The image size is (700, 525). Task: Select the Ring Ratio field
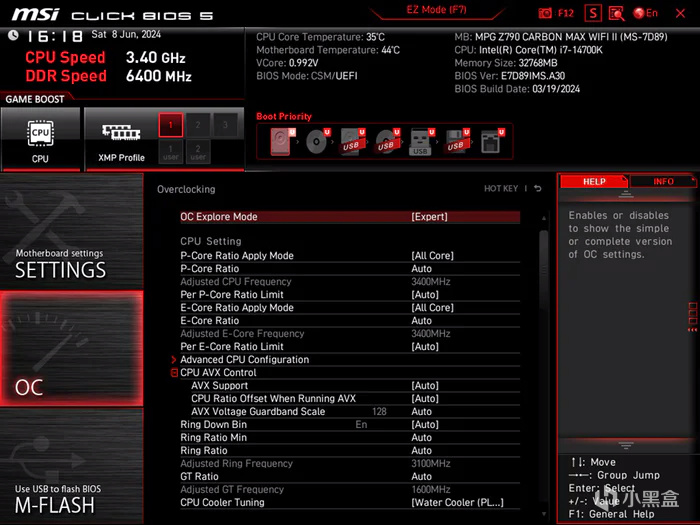pyautogui.click(x=350, y=450)
